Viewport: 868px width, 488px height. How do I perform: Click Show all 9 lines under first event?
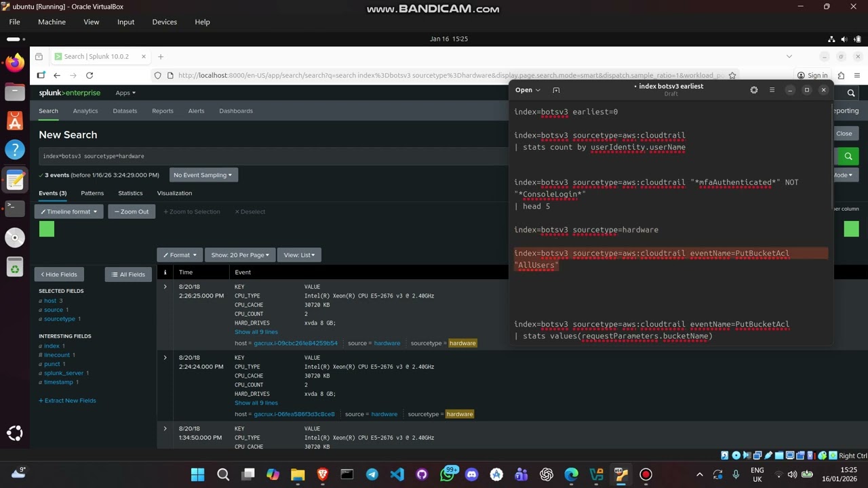[x=256, y=332]
